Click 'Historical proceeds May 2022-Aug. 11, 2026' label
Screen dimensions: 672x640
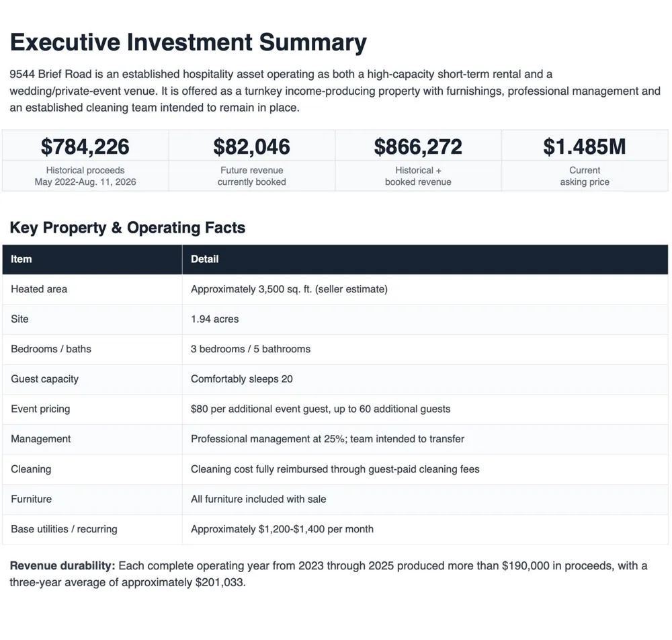coord(85,176)
